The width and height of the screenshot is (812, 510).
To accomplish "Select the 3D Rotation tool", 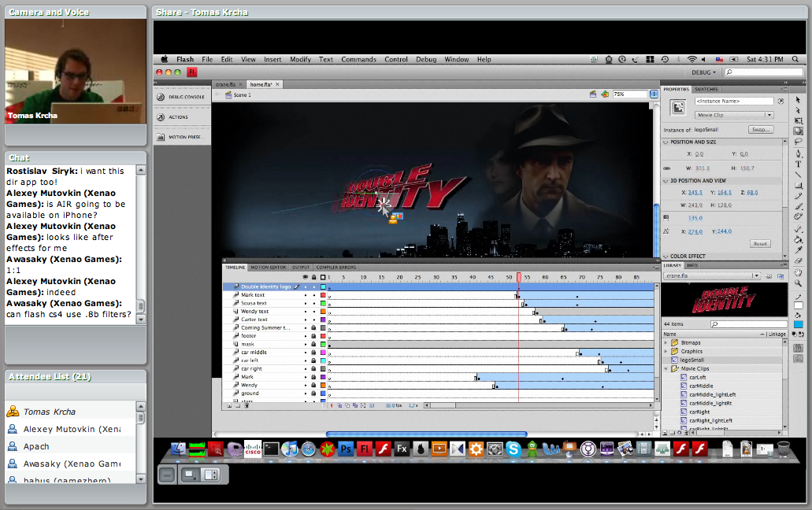I will click(x=798, y=131).
